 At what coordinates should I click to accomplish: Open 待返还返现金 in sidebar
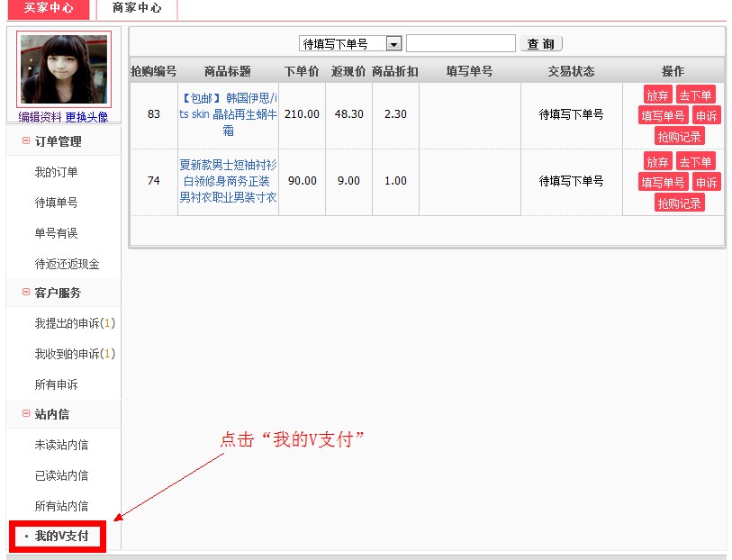[68, 264]
